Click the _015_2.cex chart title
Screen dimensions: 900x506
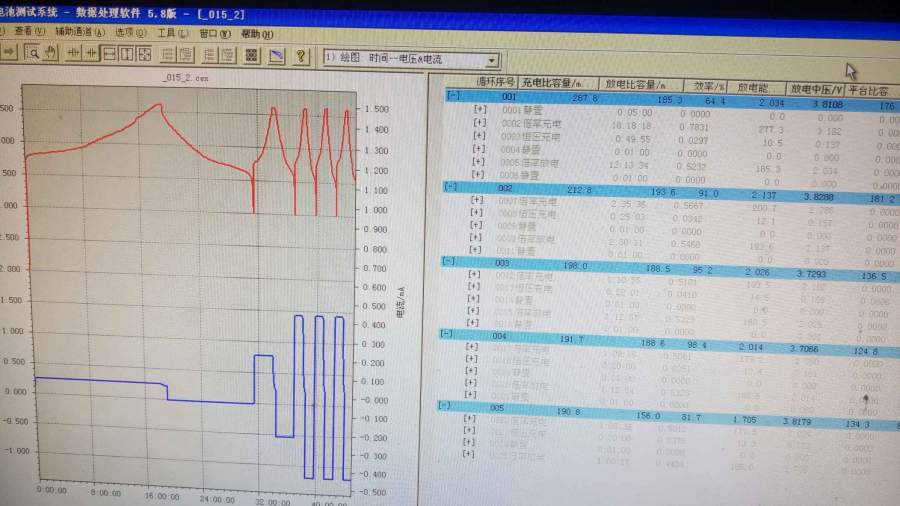[185, 77]
